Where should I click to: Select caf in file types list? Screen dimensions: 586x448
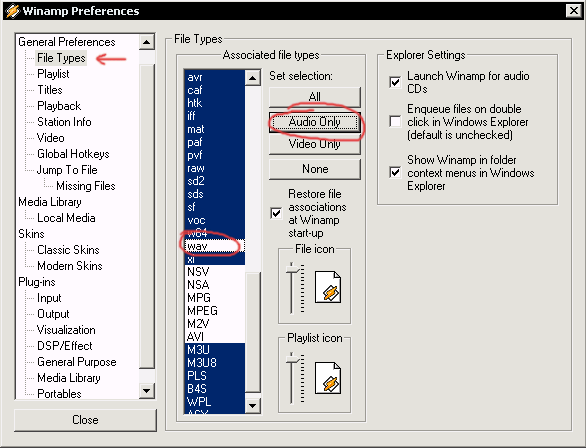(x=215, y=90)
